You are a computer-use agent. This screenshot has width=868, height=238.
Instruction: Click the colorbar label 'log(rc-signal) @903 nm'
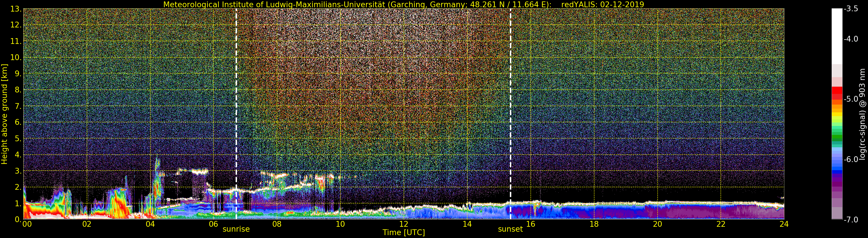tap(862, 114)
